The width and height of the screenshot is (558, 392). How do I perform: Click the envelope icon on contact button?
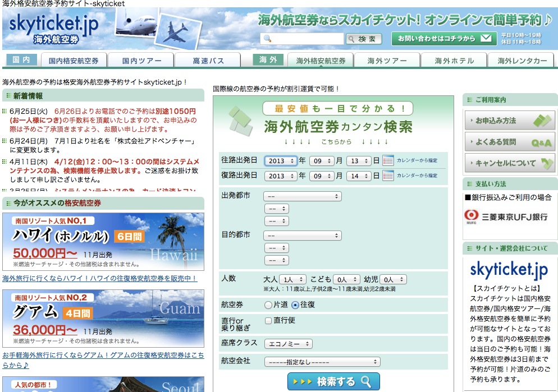tap(486, 38)
